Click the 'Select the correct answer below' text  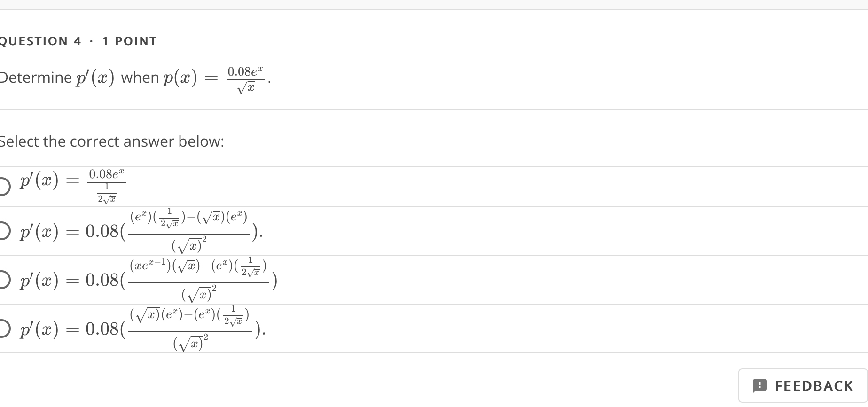(112, 141)
